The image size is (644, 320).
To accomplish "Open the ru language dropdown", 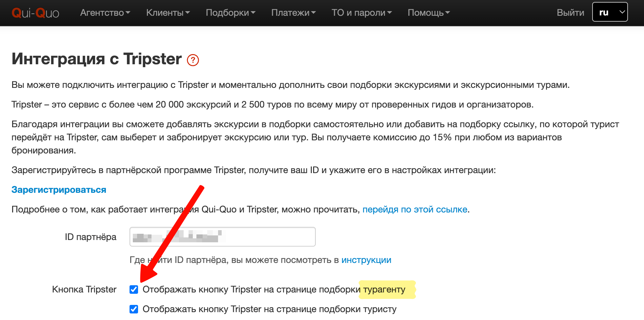I will pos(610,12).
